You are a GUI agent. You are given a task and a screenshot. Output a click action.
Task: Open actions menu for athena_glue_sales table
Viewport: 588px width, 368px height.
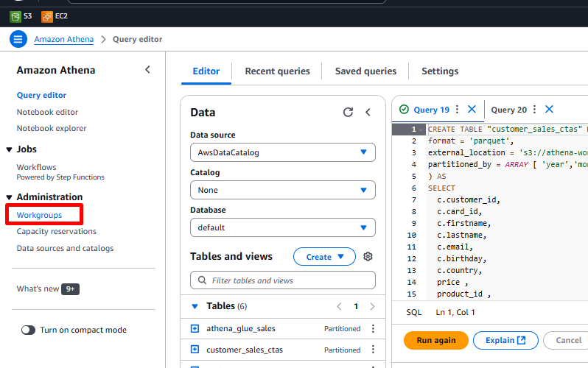point(373,329)
